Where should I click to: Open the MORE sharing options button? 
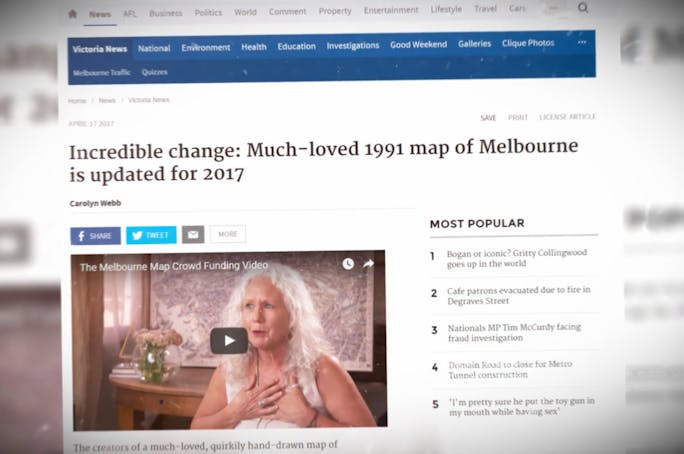point(228,234)
